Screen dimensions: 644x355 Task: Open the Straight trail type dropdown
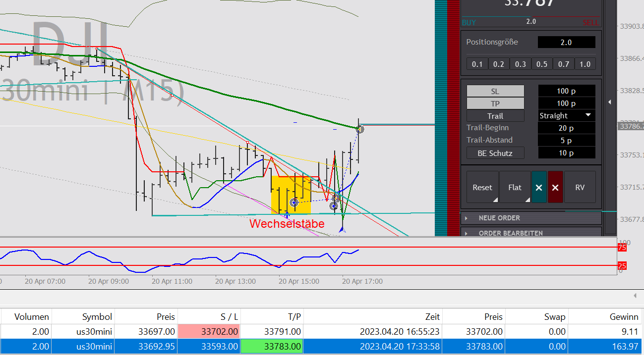tap(566, 116)
